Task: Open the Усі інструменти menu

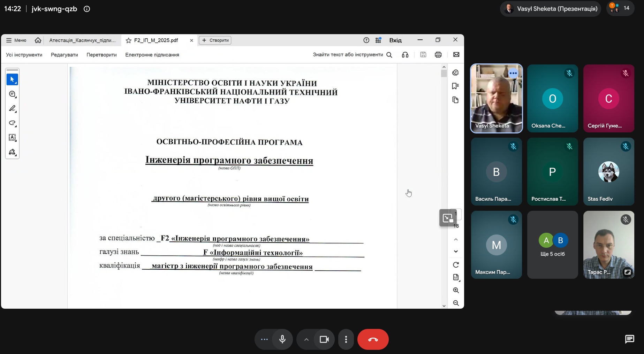Action: (24, 55)
